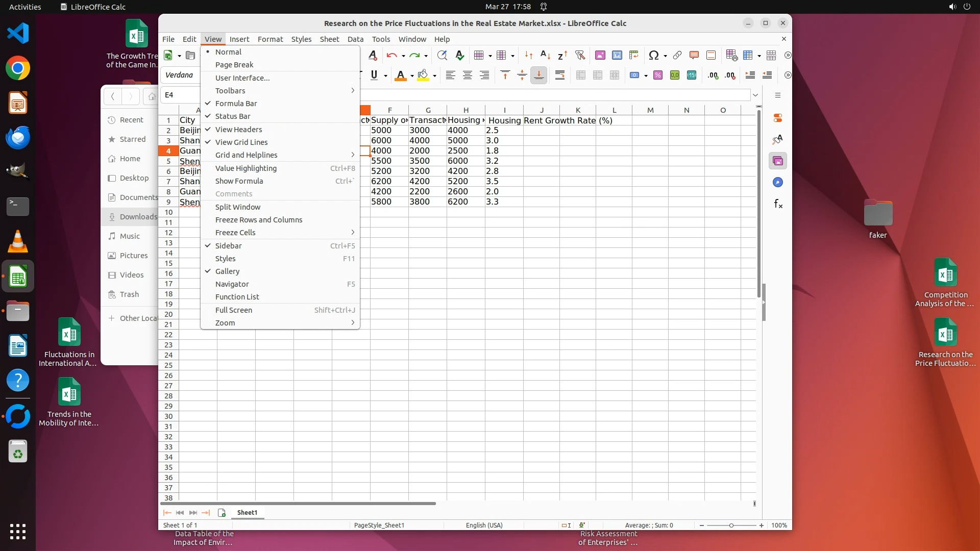
Task: Toggle the Formula Bar menu option
Action: 236,104
